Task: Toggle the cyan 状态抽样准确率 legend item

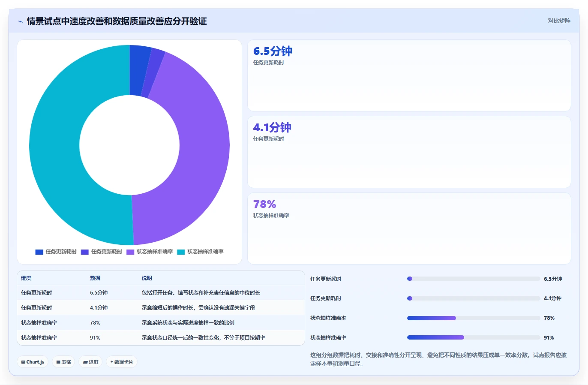Action: (x=200, y=252)
